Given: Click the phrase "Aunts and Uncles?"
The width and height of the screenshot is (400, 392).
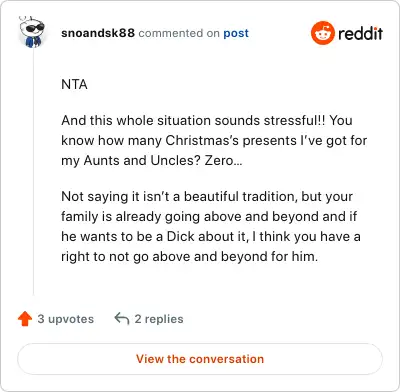Looking at the screenshot, I should (142, 161).
